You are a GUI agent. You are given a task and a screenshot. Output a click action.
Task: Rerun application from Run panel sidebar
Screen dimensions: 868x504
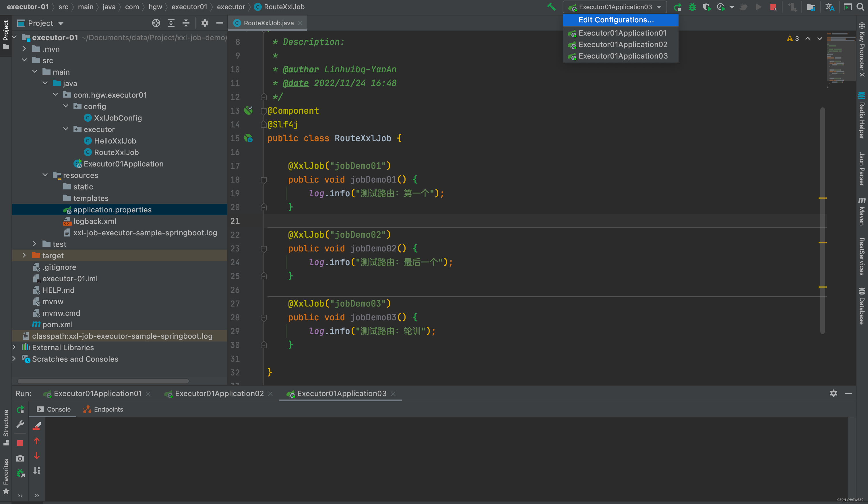point(20,409)
